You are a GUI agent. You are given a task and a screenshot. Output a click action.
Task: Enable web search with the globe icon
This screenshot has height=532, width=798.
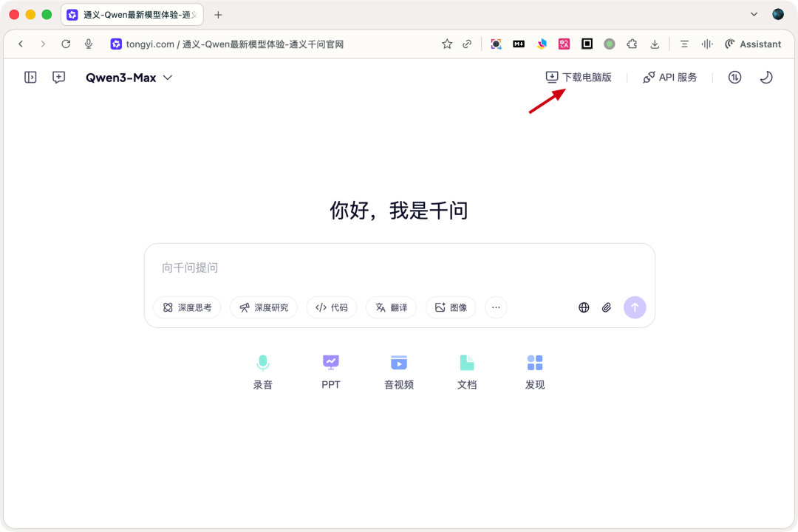pos(584,307)
